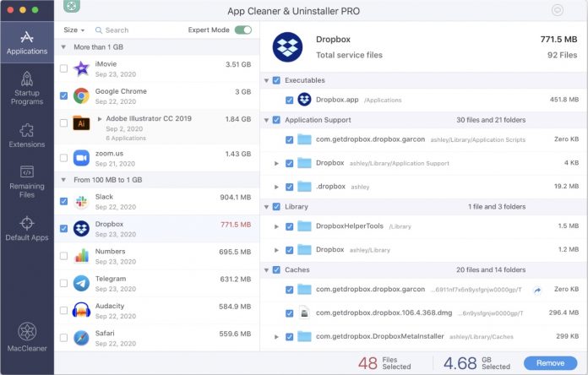This screenshot has width=588, height=375.
Task: Check the zoom.us checkbox
Action: coord(63,158)
